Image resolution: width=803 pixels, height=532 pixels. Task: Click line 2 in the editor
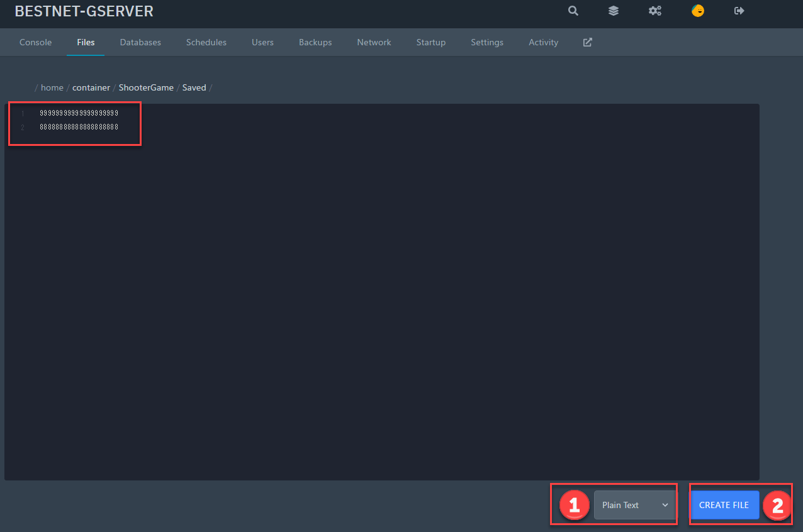79,127
